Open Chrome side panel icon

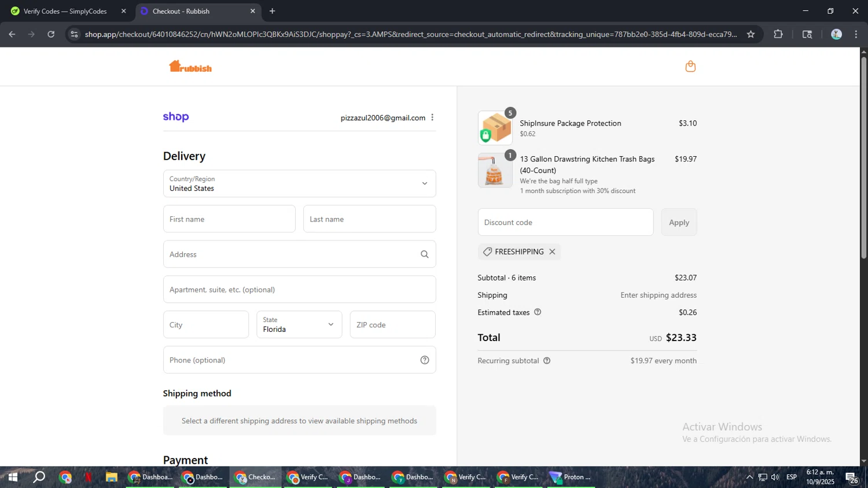tap(807, 34)
